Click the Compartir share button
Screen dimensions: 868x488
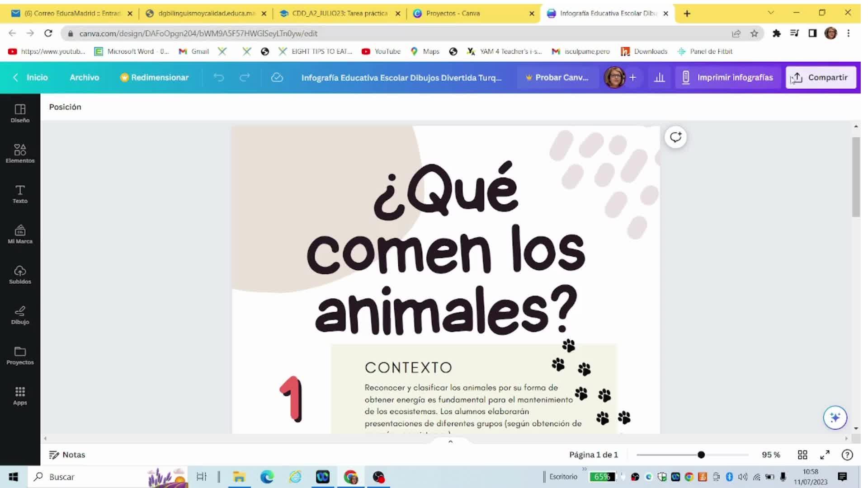pyautogui.click(x=820, y=78)
